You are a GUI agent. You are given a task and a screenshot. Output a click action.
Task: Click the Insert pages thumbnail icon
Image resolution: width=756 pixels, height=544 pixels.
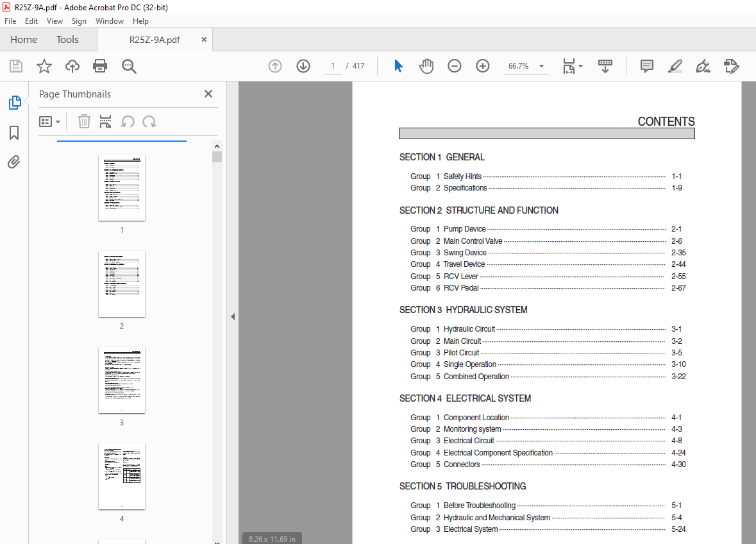coord(105,121)
